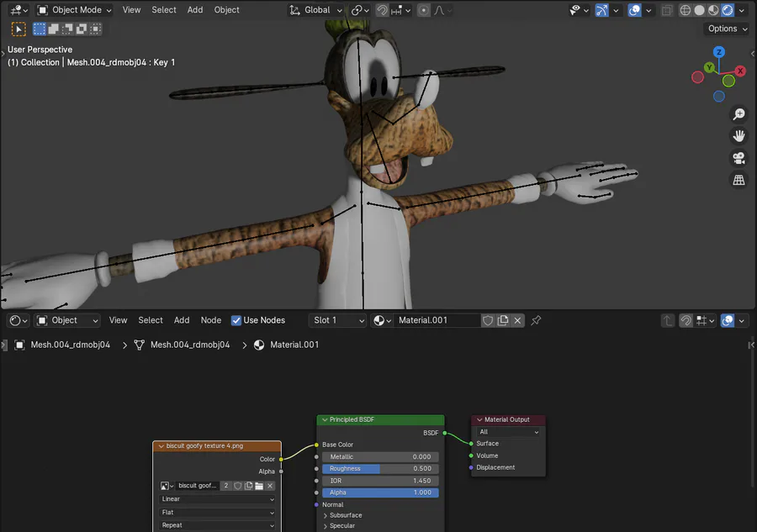Screen dimensions: 757x532
Task: Choose Intersect Selection mode icon
Action: coord(96,29)
